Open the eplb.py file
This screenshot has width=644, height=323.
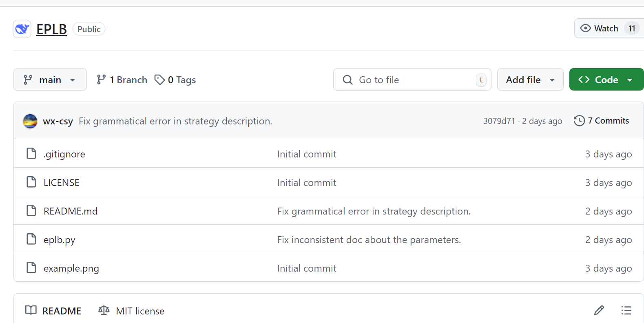(x=60, y=240)
